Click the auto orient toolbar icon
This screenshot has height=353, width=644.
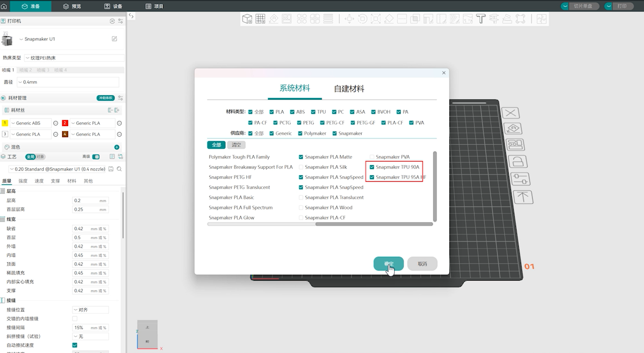(274, 19)
